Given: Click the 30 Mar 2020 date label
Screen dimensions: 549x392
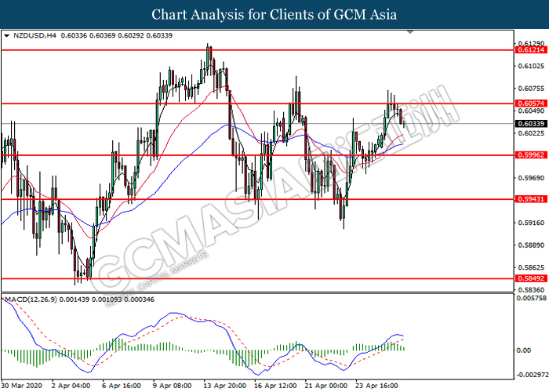Looking at the screenshot, I should (21, 386).
